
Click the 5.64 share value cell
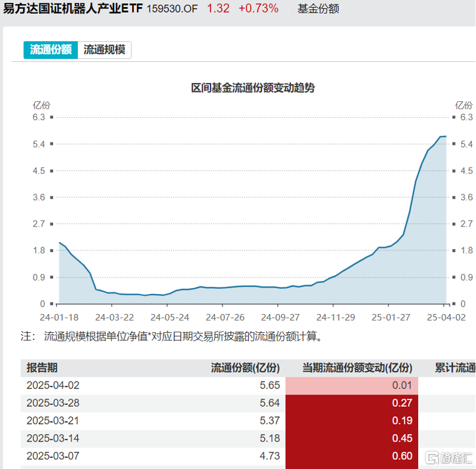(269, 403)
